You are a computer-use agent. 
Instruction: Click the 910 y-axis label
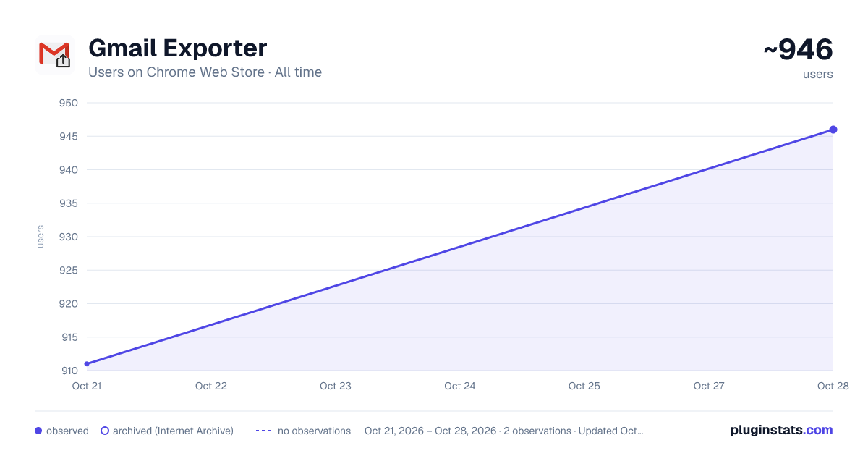(x=69, y=371)
